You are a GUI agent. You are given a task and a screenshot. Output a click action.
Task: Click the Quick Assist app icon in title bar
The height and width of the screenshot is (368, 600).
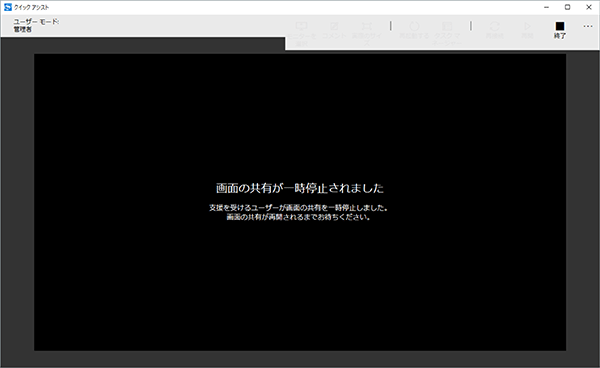coord(8,7)
